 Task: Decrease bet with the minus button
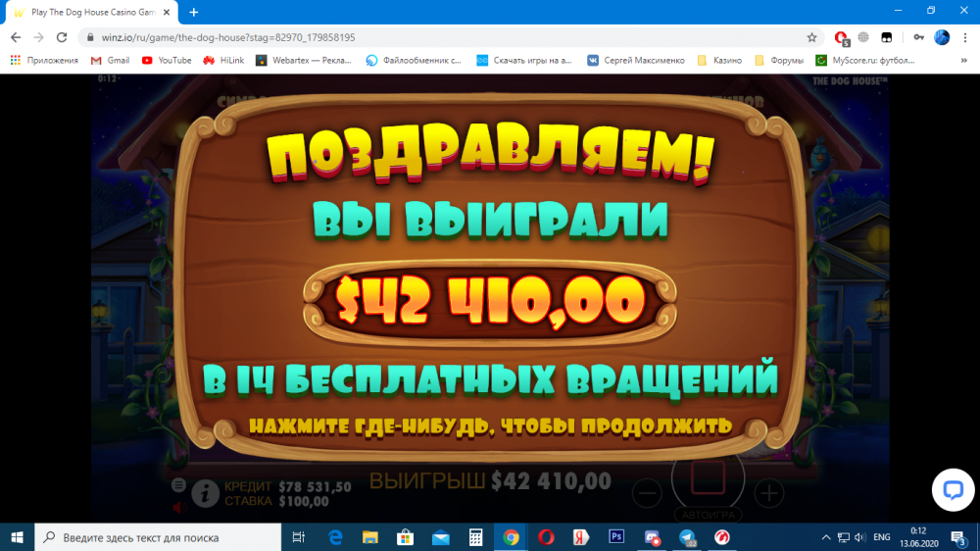tap(647, 492)
